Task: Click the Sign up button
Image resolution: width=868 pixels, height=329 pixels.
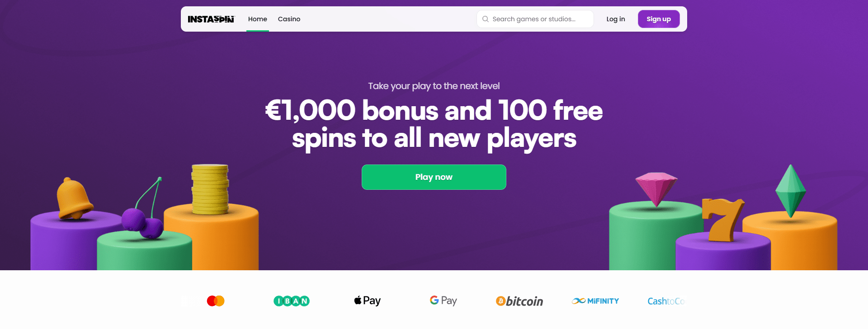Action: [659, 19]
